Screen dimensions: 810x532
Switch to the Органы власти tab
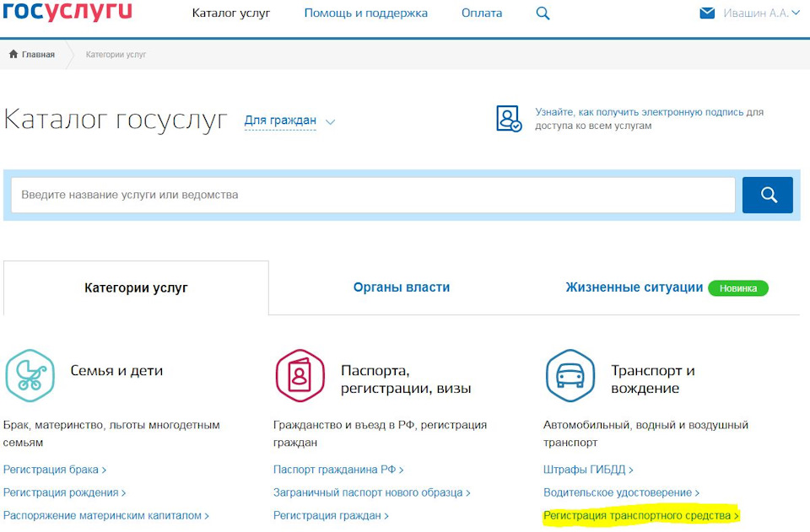click(402, 287)
